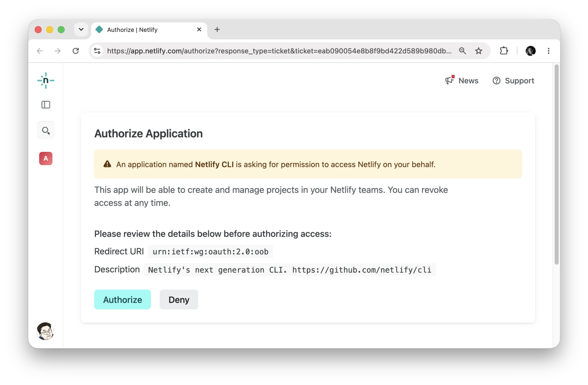588x385 pixels.
Task: Click the macOS yellow minimize button
Action: coord(50,29)
